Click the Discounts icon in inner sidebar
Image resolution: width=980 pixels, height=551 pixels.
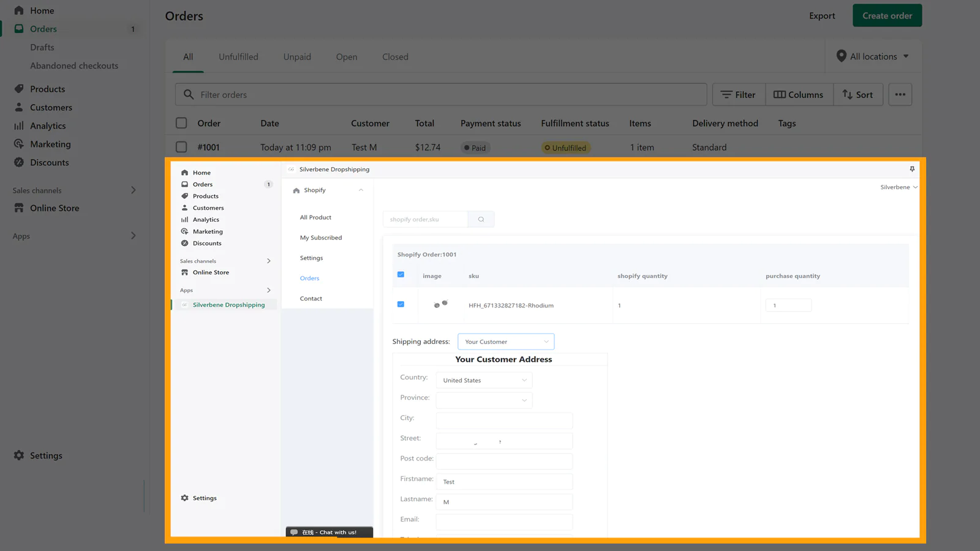pyautogui.click(x=184, y=243)
